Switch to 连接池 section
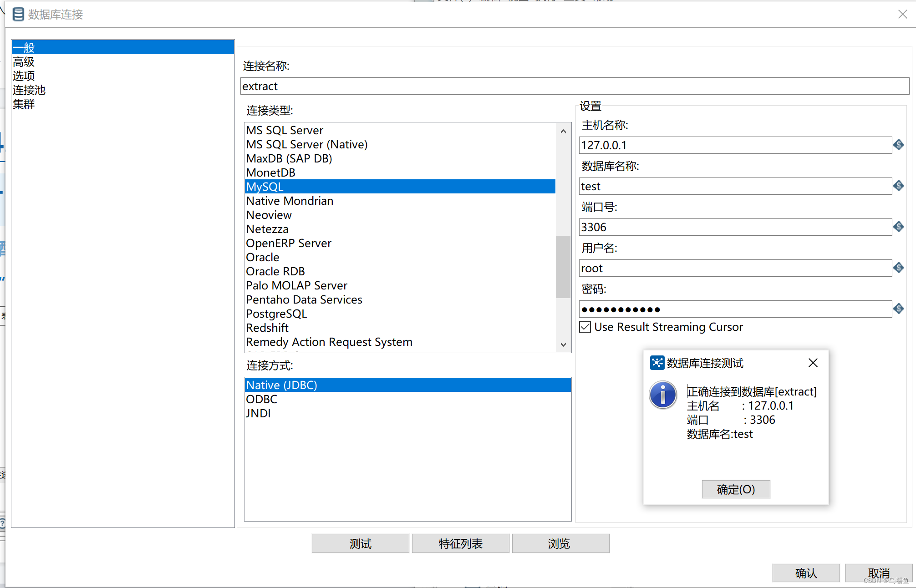The height and width of the screenshot is (588, 916). (29, 90)
